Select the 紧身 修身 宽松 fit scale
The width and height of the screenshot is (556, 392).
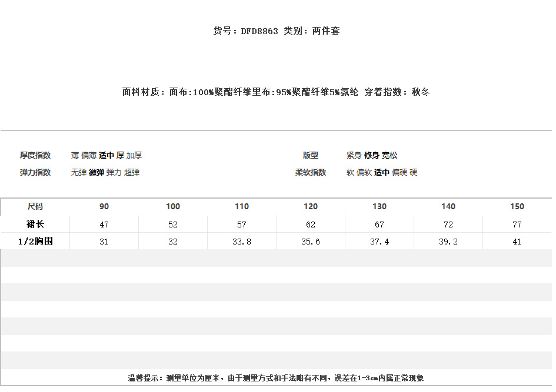(x=372, y=155)
